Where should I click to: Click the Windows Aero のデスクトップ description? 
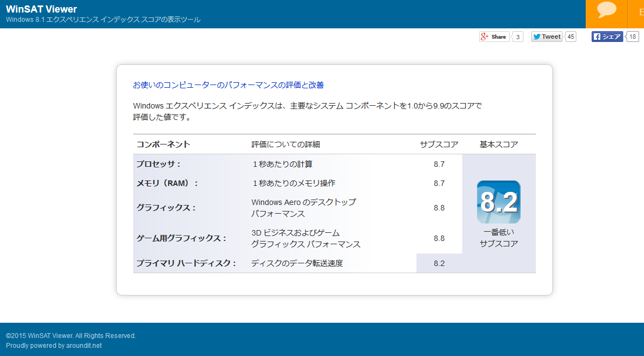pyautogui.click(x=303, y=208)
